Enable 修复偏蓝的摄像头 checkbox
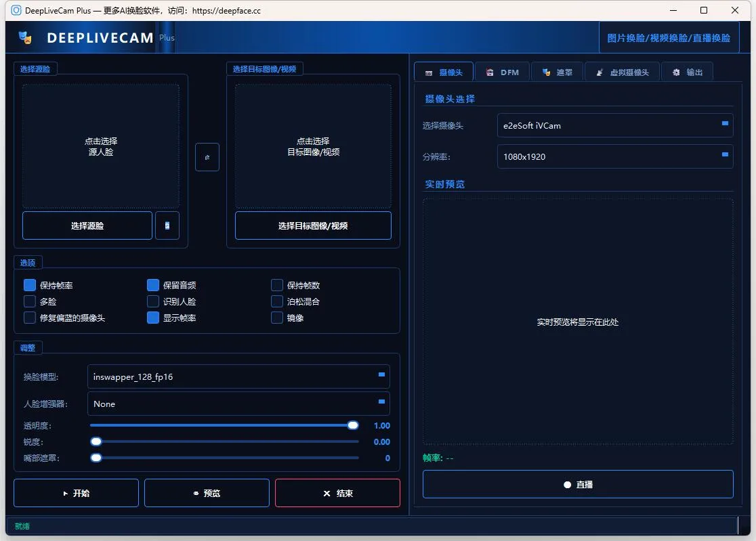756x541 pixels. (x=30, y=318)
